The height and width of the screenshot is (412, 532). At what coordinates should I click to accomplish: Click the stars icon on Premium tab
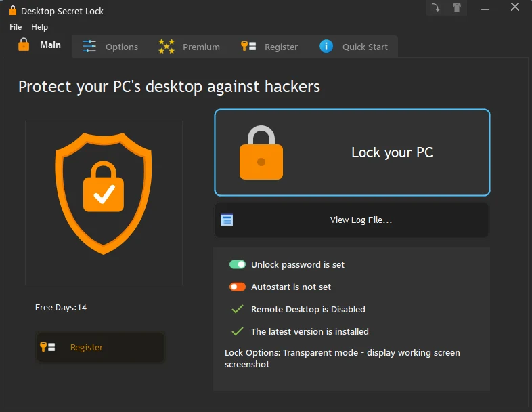[167, 46]
